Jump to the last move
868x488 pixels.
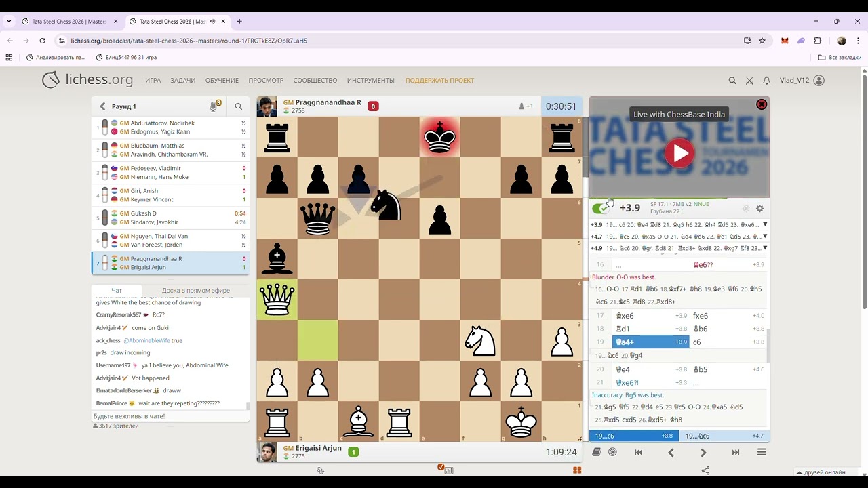(x=736, y=452)
